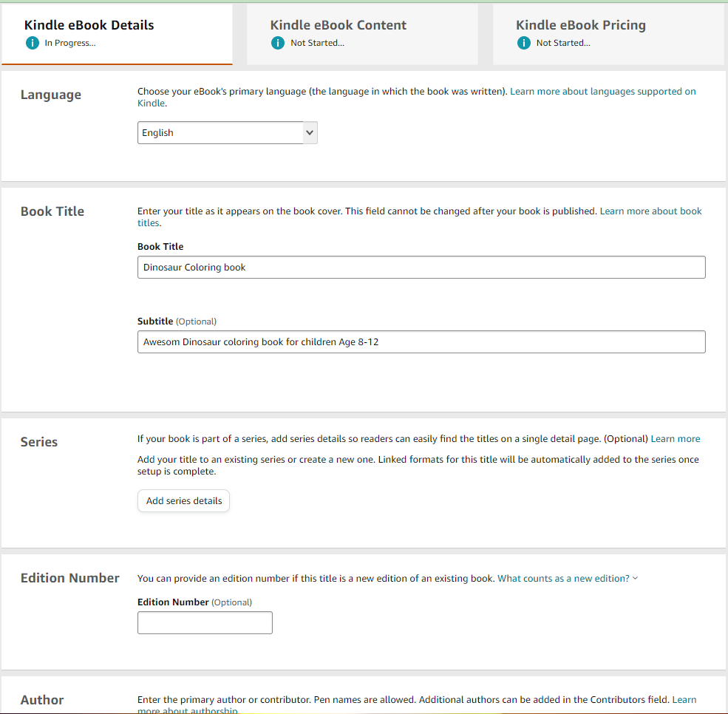
Task: Click the chevron beside the new edition question
Action: coord(635,579)
